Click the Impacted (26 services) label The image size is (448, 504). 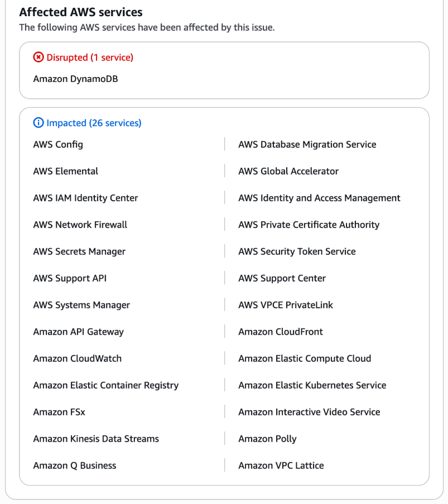[x=94, y=123]
